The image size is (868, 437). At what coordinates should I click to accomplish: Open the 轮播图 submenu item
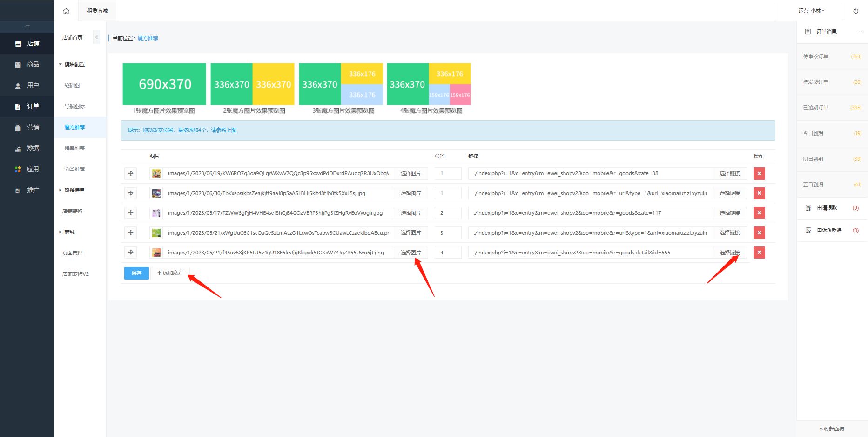point(72,85)
